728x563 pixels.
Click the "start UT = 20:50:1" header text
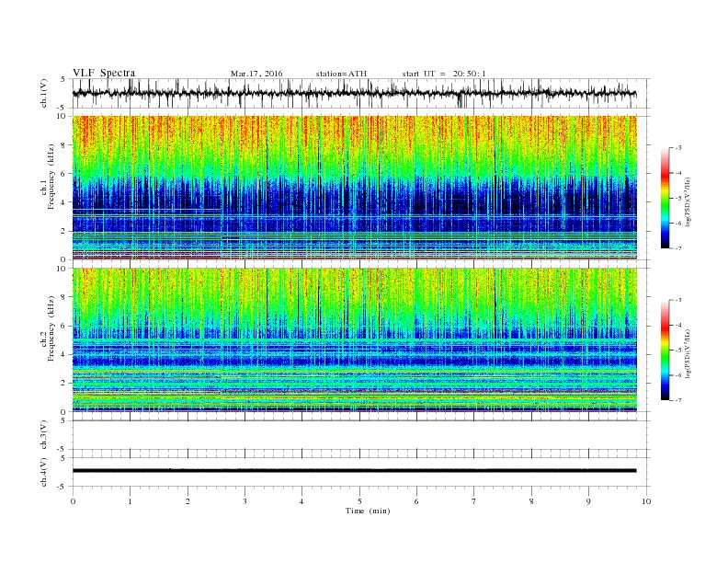(444, 74)
